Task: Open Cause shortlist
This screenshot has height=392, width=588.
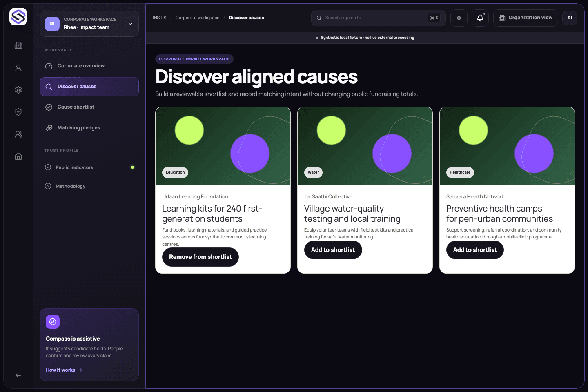Action: click(x=89, y=107)
